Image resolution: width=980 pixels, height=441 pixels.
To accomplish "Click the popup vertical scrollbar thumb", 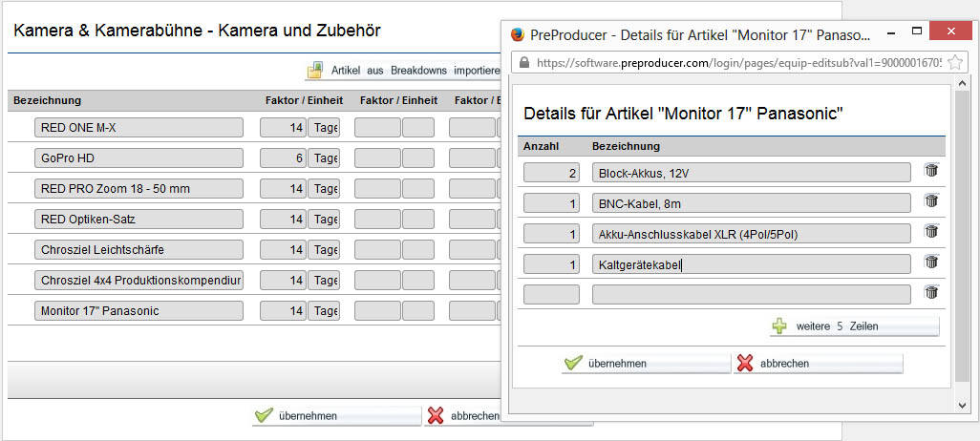I will 963,236.
